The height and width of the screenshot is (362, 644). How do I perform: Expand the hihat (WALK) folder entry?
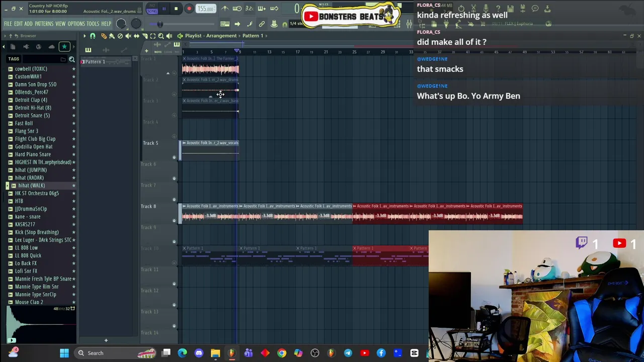tap(7, 186)
